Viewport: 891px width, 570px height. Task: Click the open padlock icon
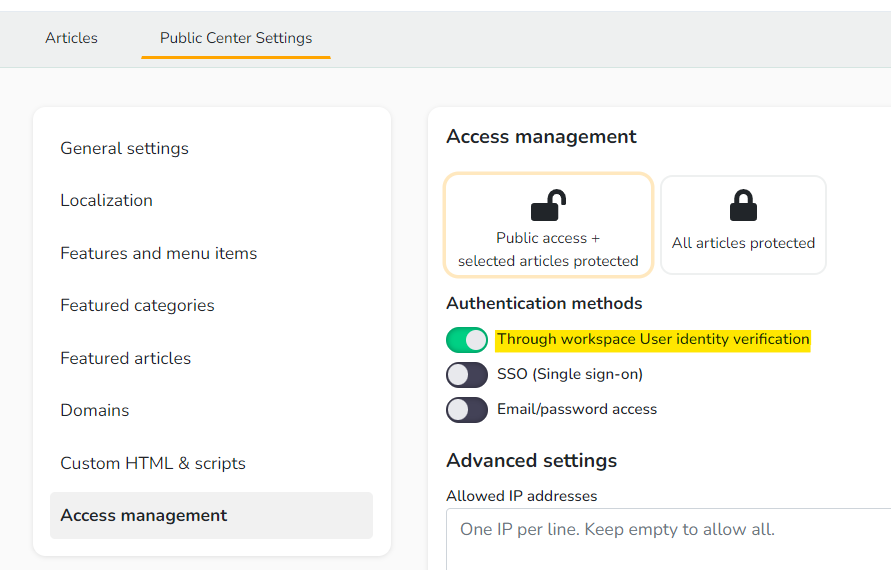tap(548, 205)
